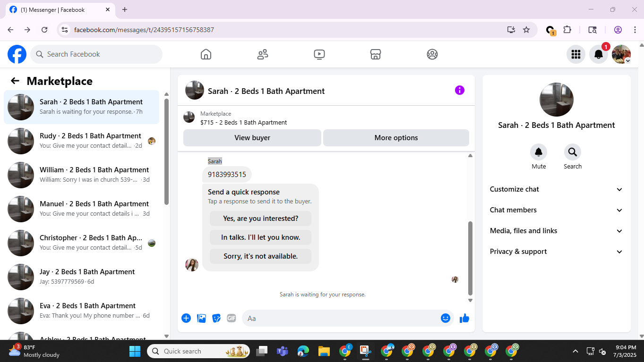Image resolution: width=644 pixels, height=362 pixels.
Task: Click the large listing thumbnail in right panel
Action: click(557, 100)
